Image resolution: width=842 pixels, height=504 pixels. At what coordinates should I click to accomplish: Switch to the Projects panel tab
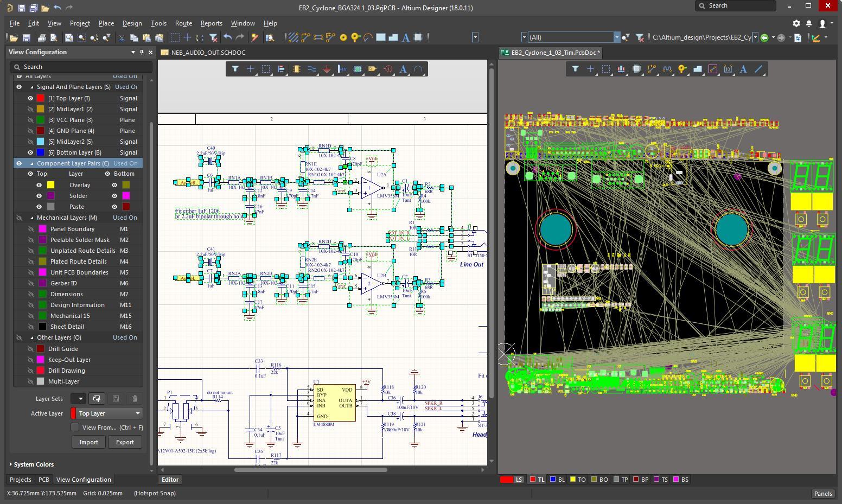point(21,480)
